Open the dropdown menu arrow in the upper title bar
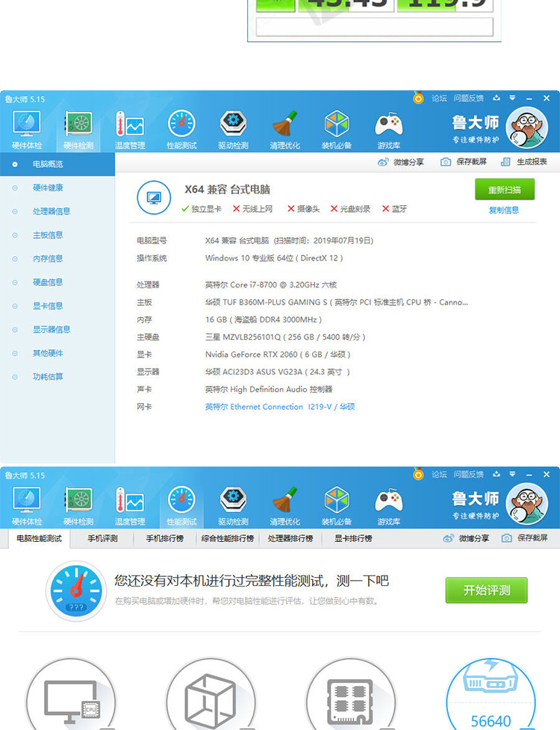560x730 pixels. click(x=512, y=98)
